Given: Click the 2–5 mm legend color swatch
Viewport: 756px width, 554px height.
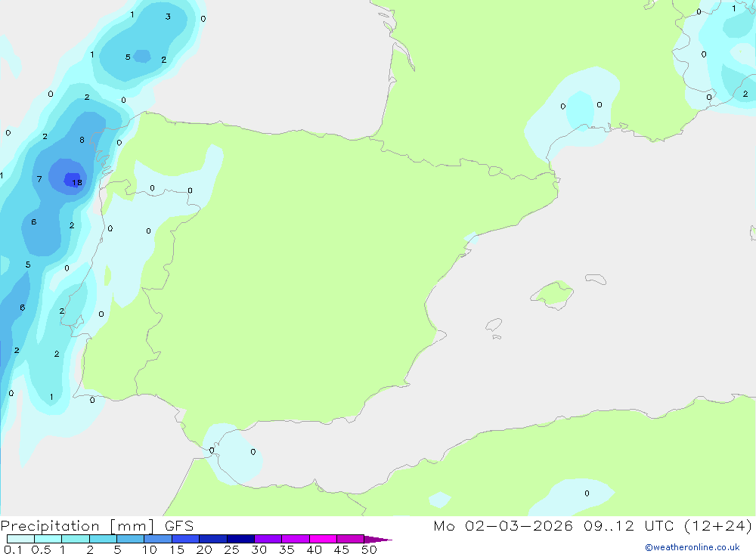Looking at the screenshot, I should point(103,539).
